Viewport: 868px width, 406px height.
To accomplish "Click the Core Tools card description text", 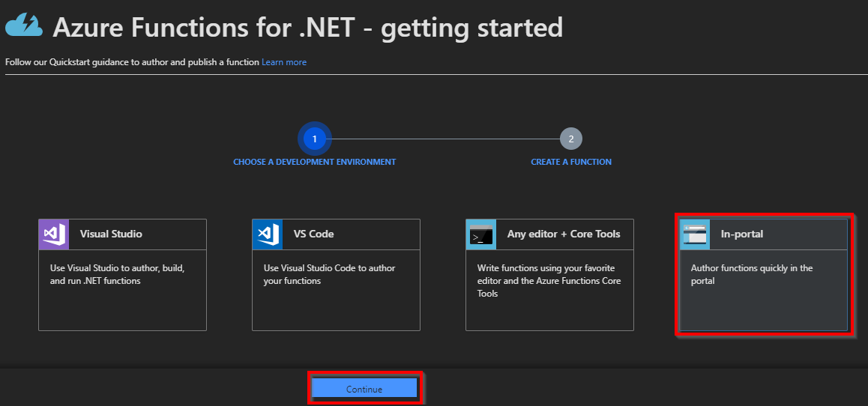I will [x=549, y=280].
